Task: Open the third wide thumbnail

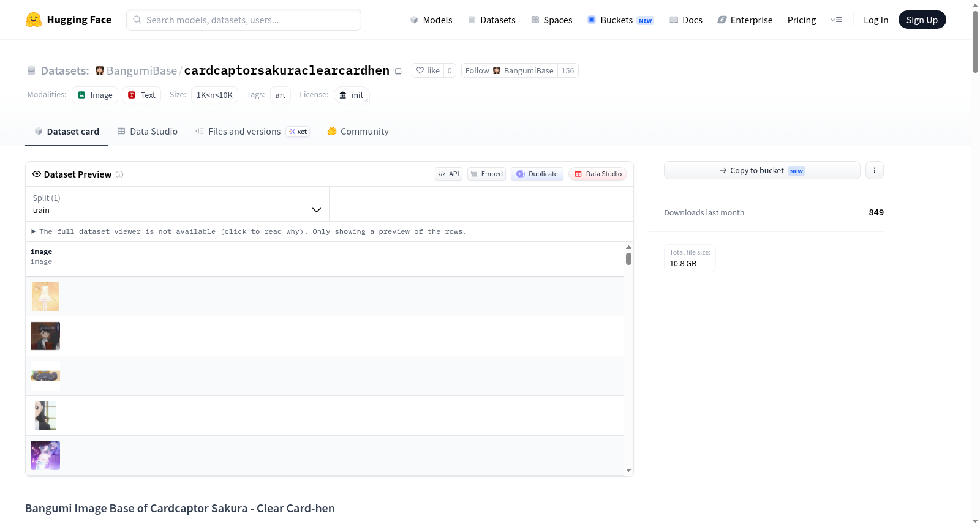Action: [45, 376]
